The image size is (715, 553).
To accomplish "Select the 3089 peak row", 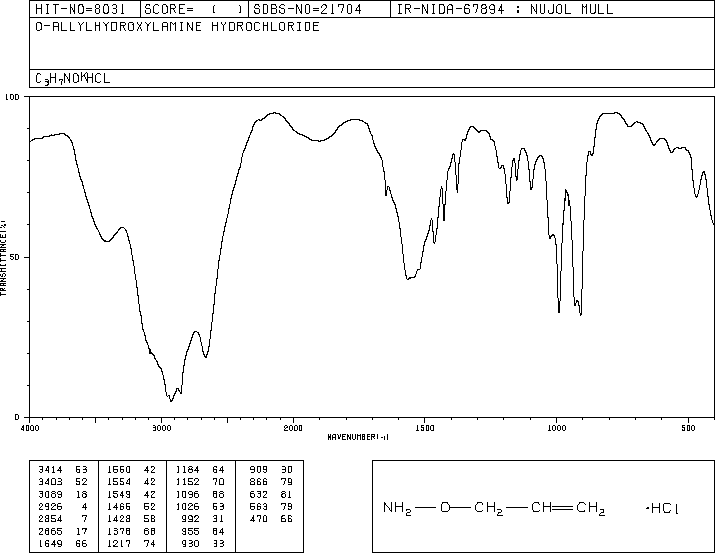I will (x=63, y=495).
